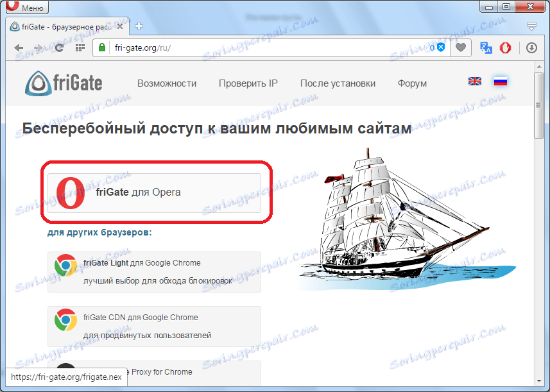The image size is (550, 392).
Task: Click the vertical scrollbar thumb
Action: (x=539, y=105)
